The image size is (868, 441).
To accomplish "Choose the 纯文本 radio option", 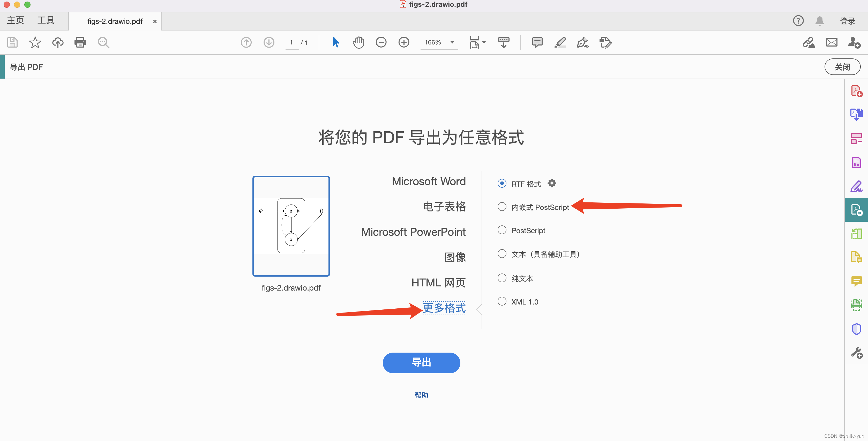I will [502, 278].
